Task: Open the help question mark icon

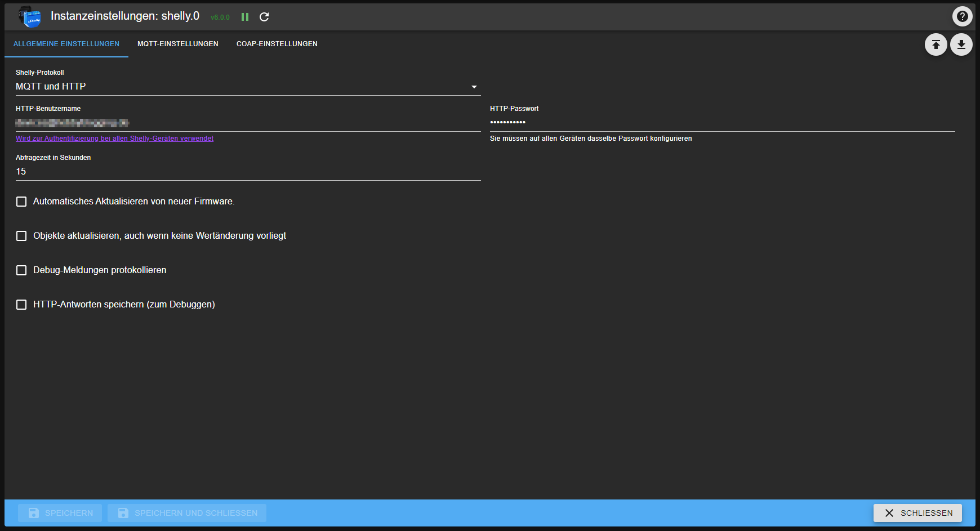Action: pos(962,16)
